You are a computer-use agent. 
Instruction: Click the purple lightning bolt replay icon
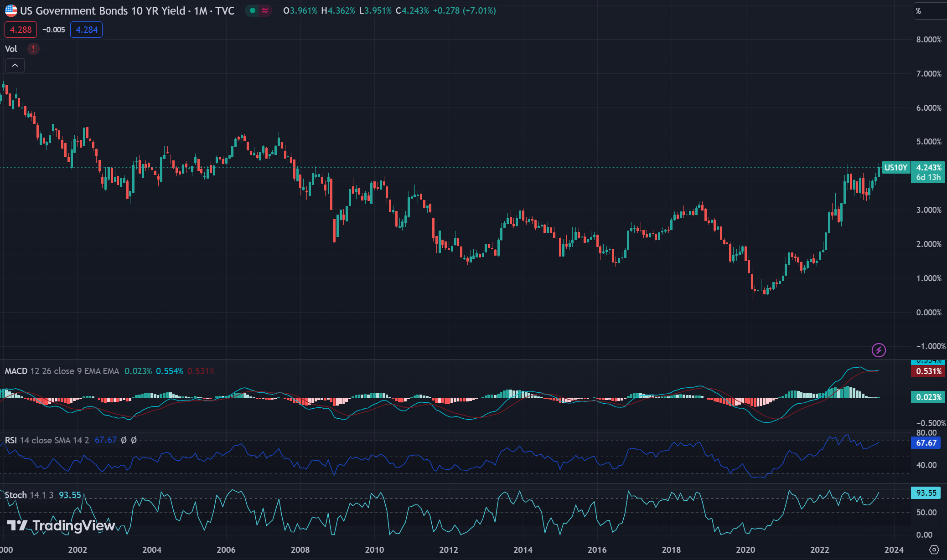[x=879, y=350]
